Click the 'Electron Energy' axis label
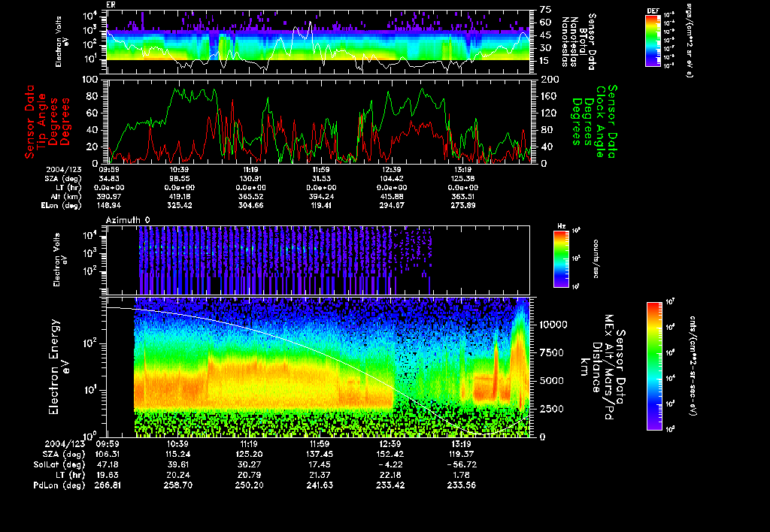The width and height of the screenshot is (770, 532). tap(54, 367)
